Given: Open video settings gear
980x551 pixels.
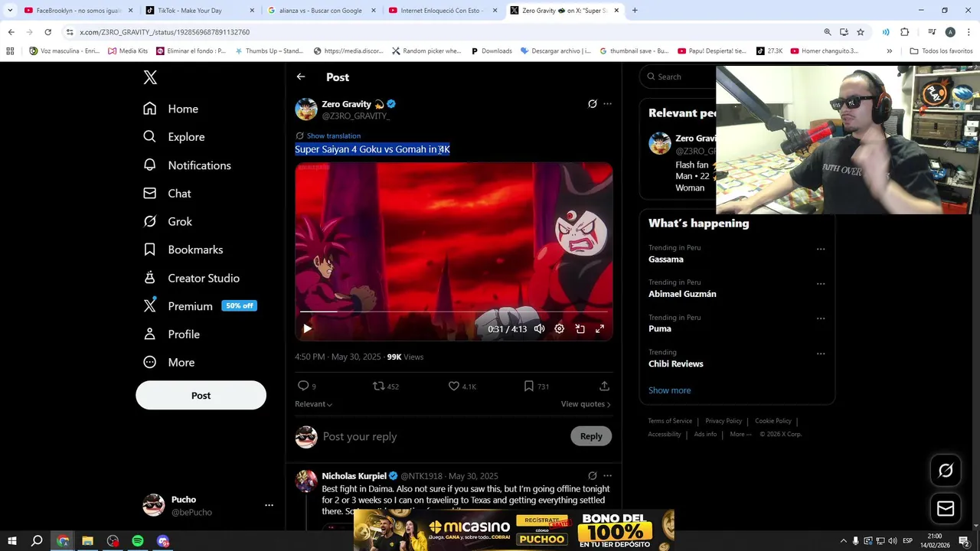Looking at the screenshot, I should pos(560,329).
